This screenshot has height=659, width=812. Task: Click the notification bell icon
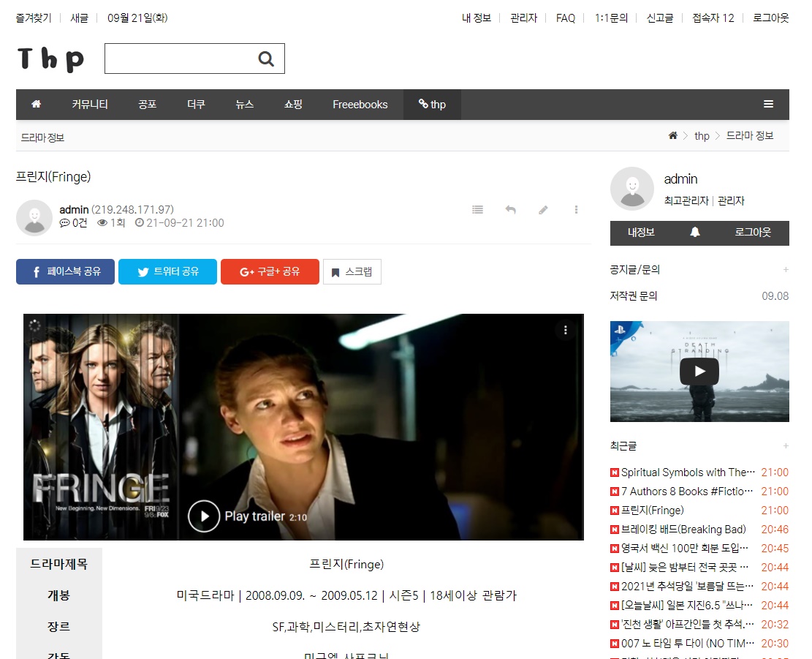click(x=695, y=232)
